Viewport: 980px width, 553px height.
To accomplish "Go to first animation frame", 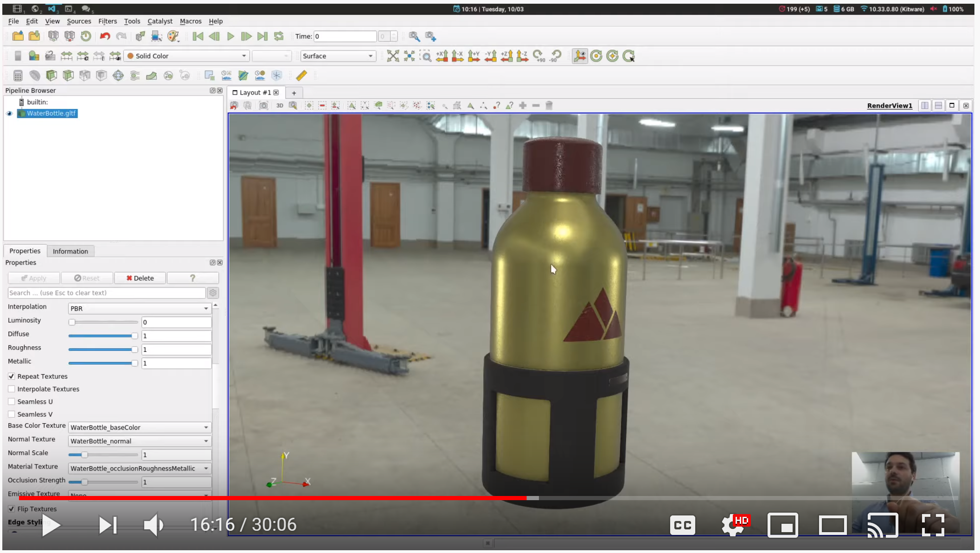I will click(198, 36).
